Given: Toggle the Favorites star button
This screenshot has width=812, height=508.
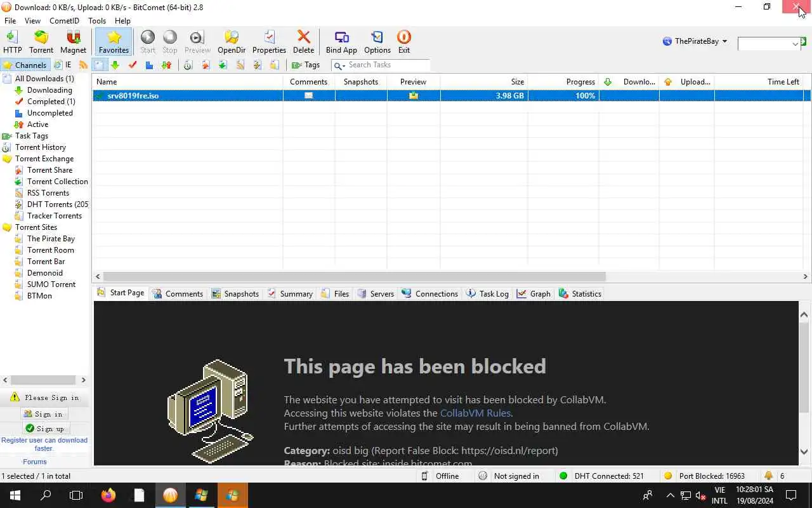Looking at the screenshot, I should pyautogui.click(x=114, y=42).
